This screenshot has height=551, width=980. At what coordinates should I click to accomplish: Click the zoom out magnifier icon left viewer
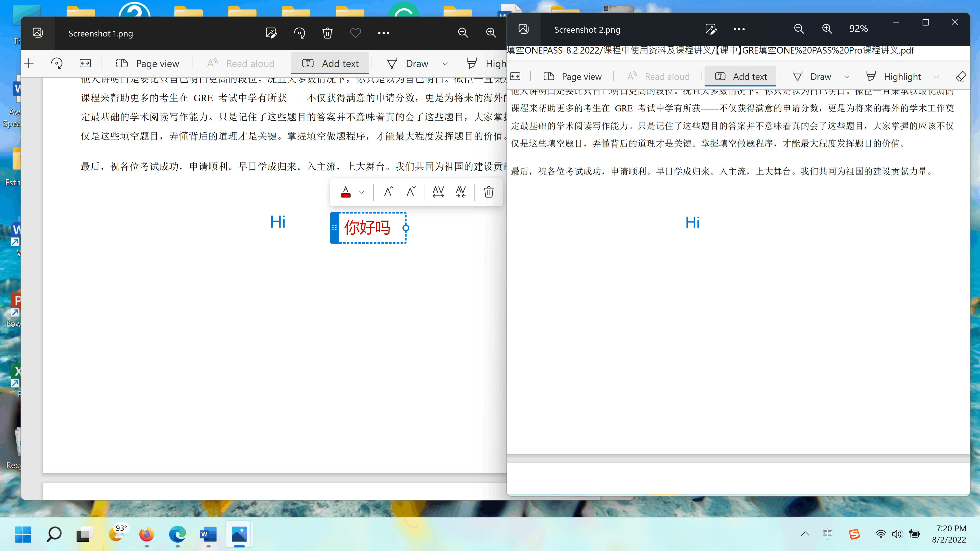tap(463, 33)
